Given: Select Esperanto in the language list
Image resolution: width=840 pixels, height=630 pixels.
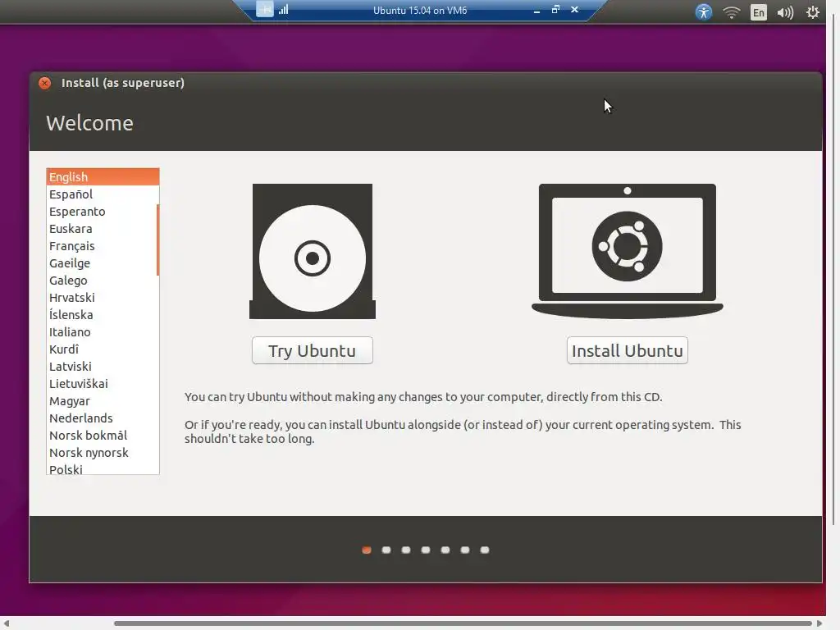Looking at the screenshot, I should point(102,211).
